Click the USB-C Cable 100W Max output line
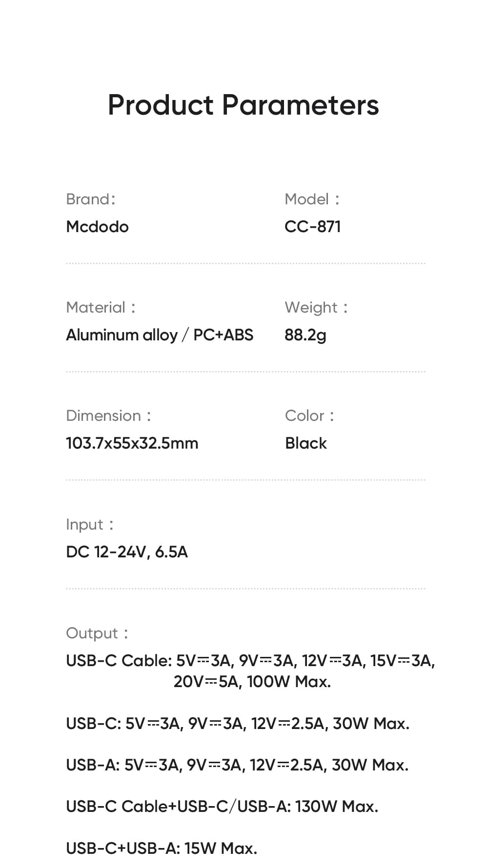 tap(250, 671)
